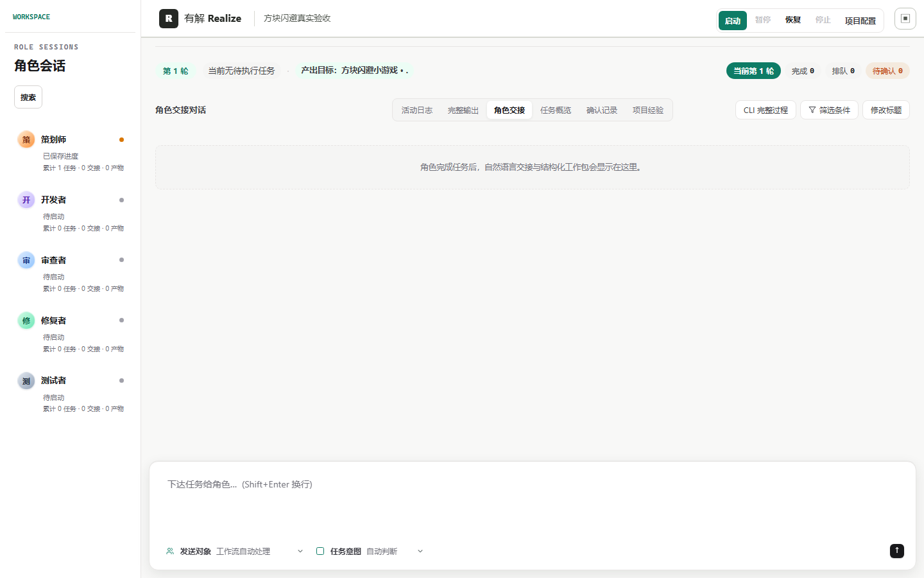Send the task with the arrow icon
The image size is (924, 578).
pyautogui.click(x=897, y=550)
